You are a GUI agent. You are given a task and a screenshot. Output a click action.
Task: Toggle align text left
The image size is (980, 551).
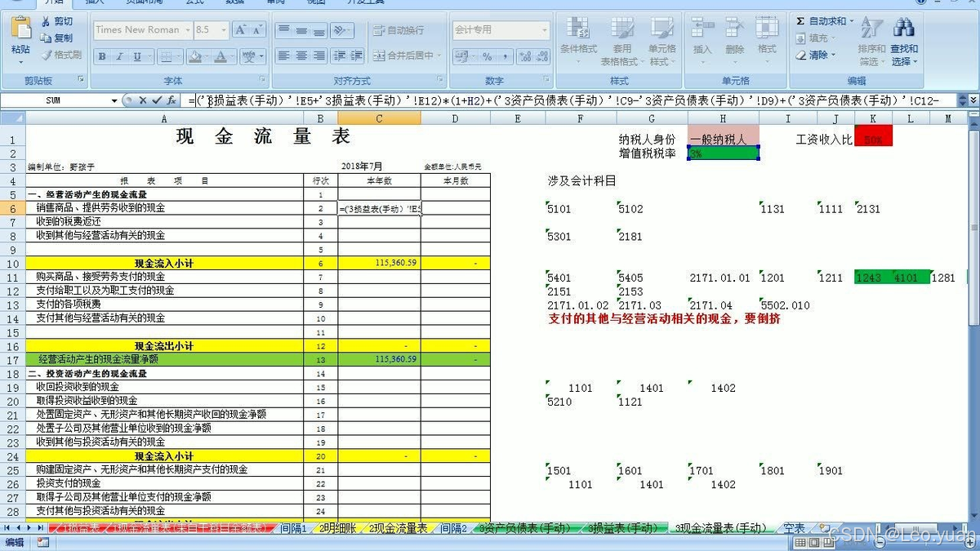tap(283, 56)
